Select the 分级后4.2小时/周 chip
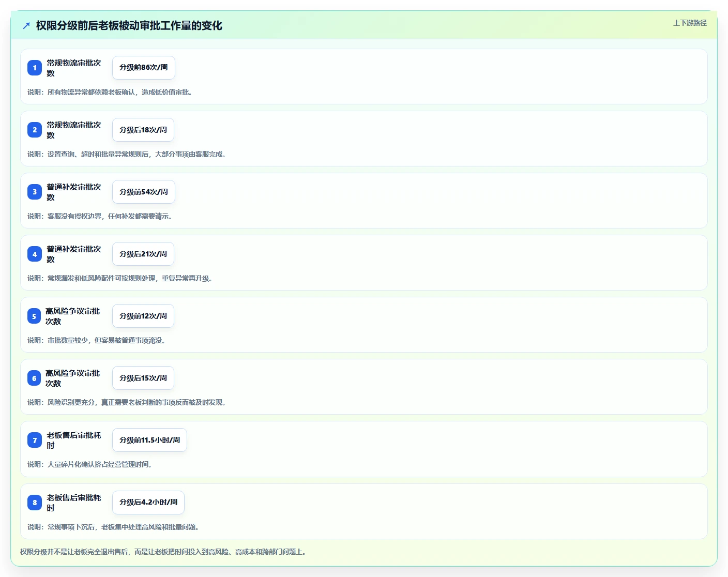Image resolution: width=728 pixels, height=577 pixels. (148, 502)
